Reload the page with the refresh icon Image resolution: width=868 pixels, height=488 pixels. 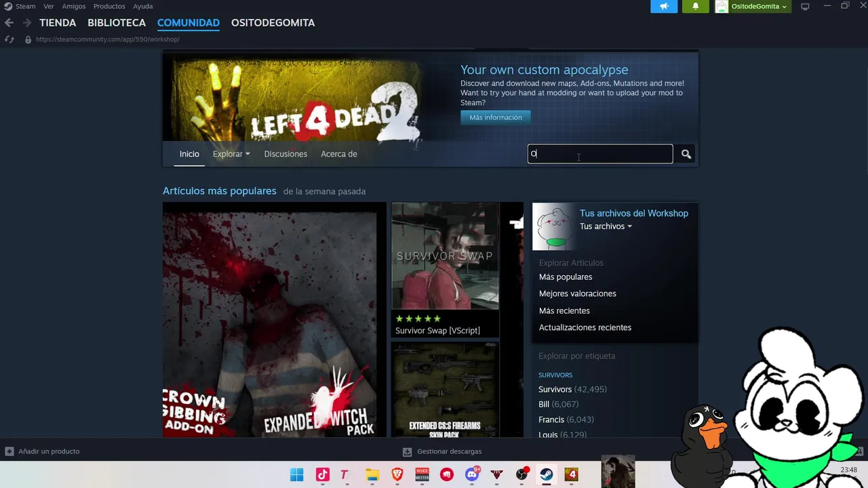pos(9,39)
